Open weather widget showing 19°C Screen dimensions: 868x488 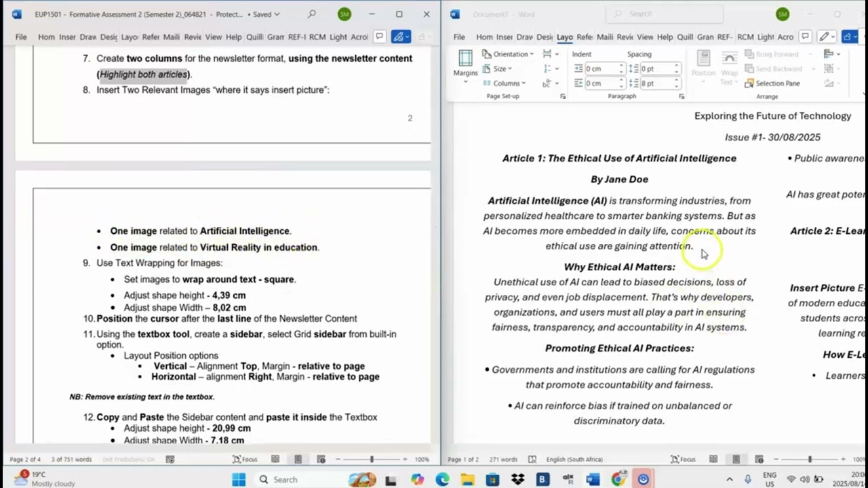coord(46,479)
